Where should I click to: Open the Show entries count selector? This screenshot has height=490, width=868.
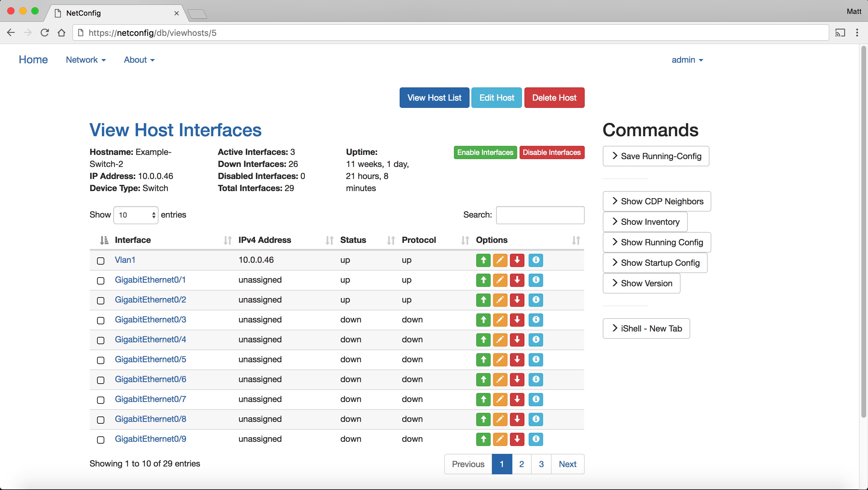tap(136, 215)
